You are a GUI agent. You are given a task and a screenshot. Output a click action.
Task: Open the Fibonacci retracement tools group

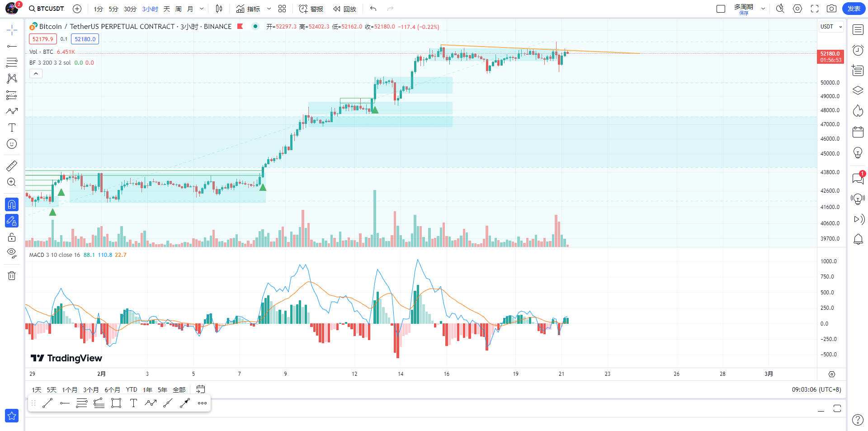(12, 62)
